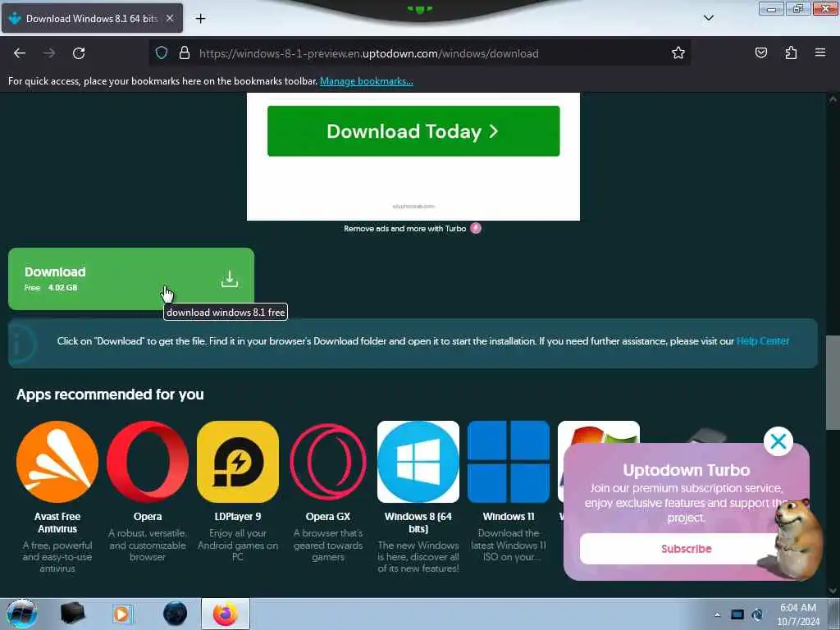
Task: Open the media player taskbar icon
Action: pyautogui.click(x=121, y=614)
